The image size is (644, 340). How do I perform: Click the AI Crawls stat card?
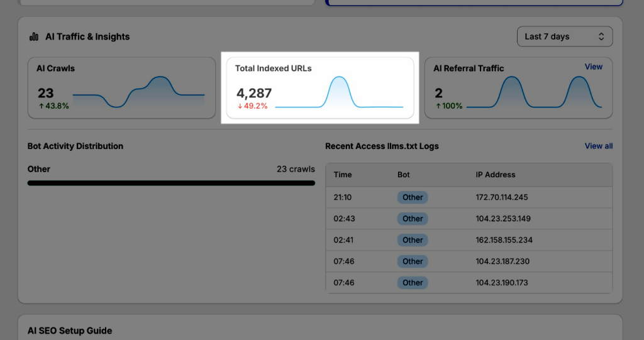click(x=121, y=87)
